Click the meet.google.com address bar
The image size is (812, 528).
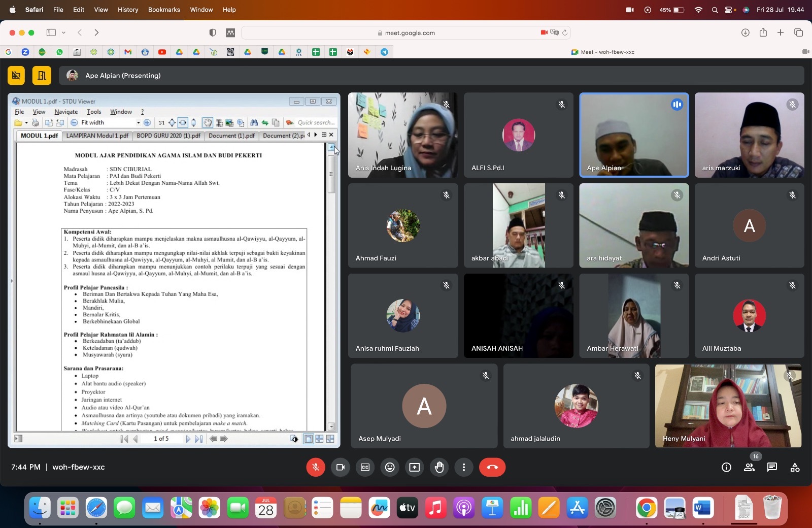[x=406, y=33]
